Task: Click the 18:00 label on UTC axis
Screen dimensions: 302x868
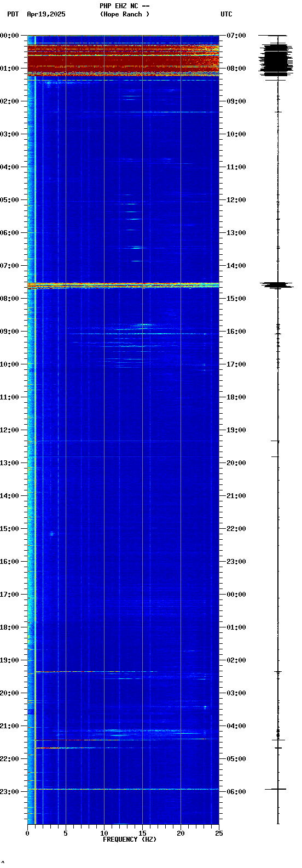Action: (236, 397)
